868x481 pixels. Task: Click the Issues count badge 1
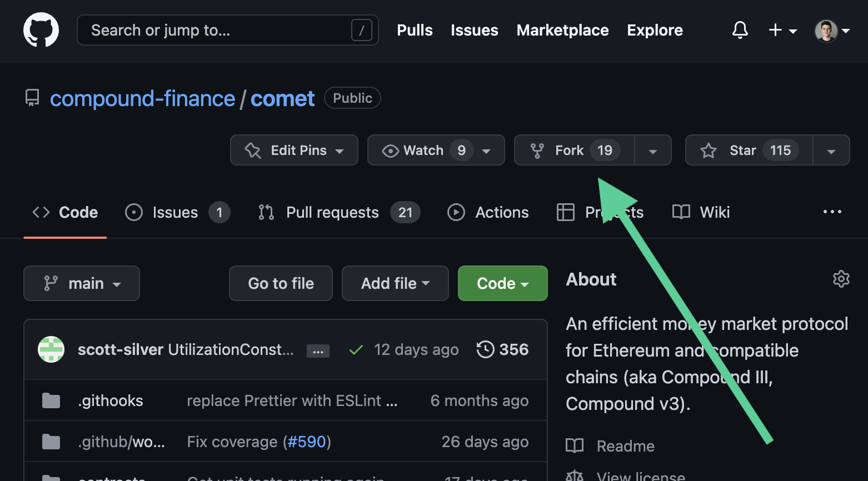(x=220, y=212)
